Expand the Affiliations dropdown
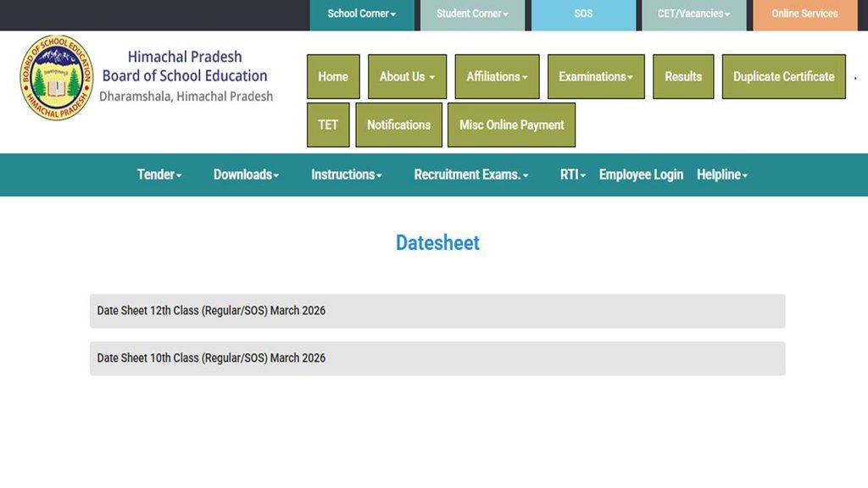 coord(497,76)
